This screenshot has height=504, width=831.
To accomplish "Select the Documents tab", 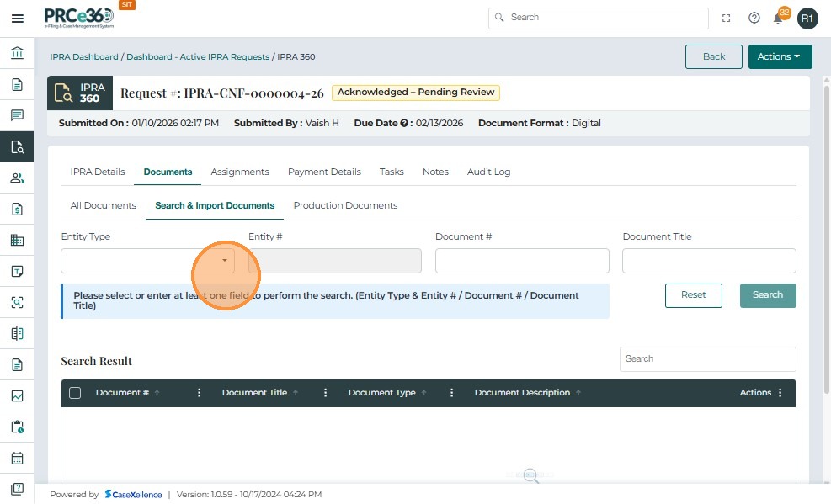I will [x=168, y=172].
